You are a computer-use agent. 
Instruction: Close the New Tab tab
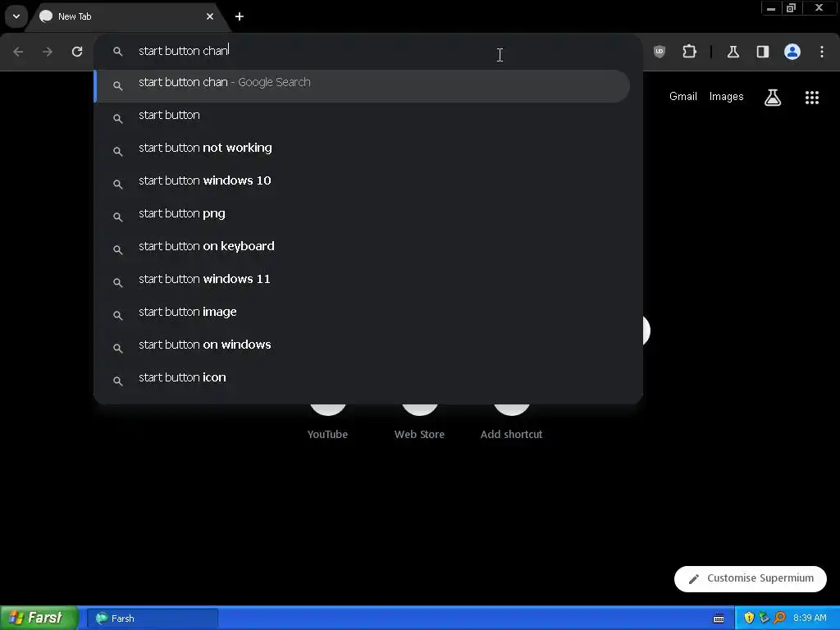point(210,16)
